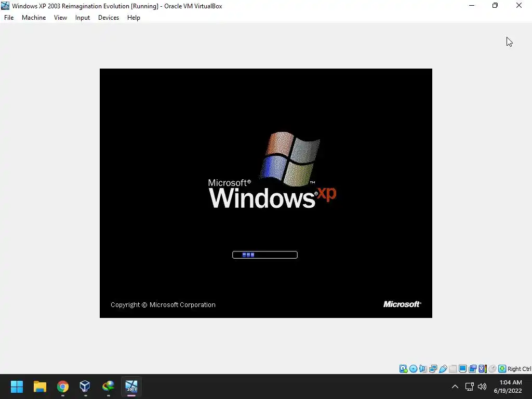Click the shared folders status icon

click(453, 369)
